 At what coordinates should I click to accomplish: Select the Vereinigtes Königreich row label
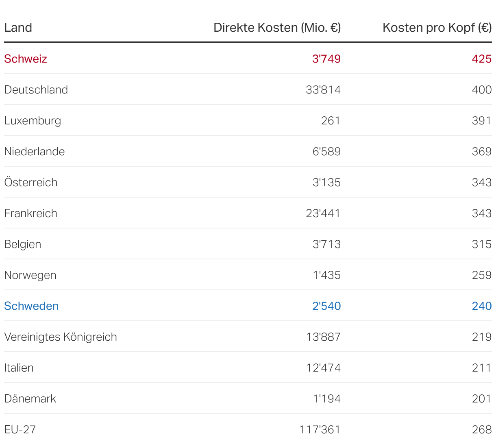(61, 337)
